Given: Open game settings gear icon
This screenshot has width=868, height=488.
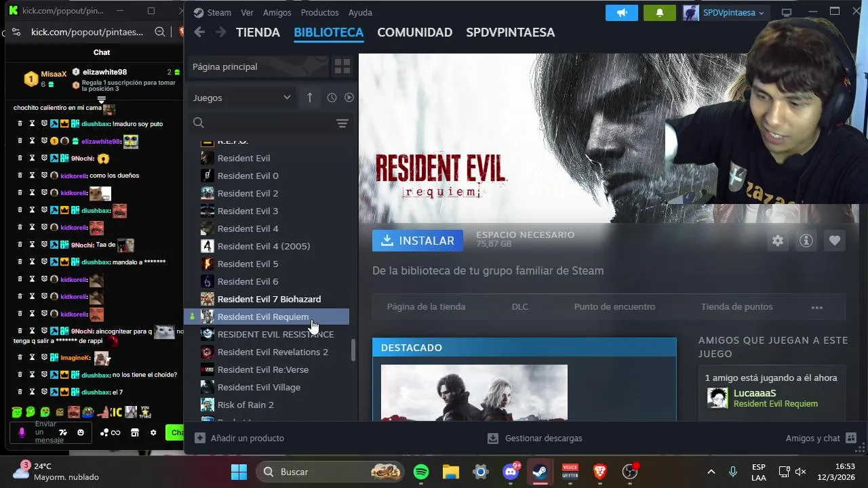Looking at the screenshot, I should click(778, 241).
